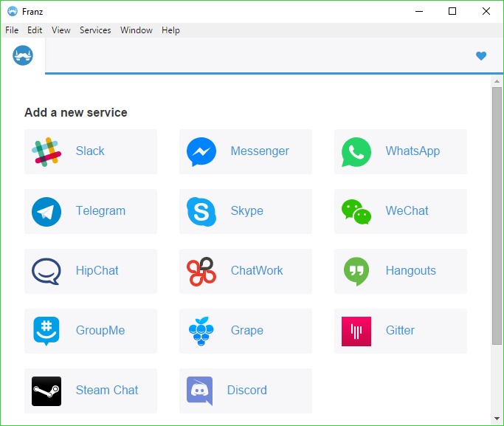Click the GroupMe smiley icon
504x426 pixels.
[x=46, y=331]
